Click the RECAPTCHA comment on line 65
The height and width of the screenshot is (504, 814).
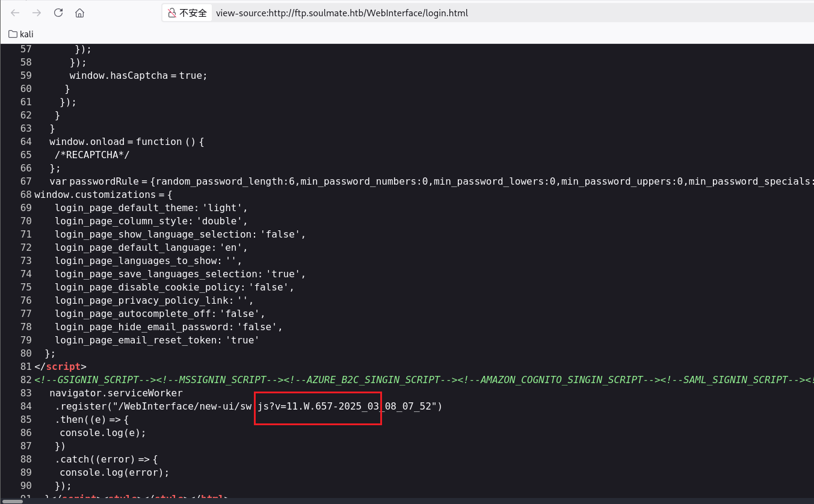(92, 155)
